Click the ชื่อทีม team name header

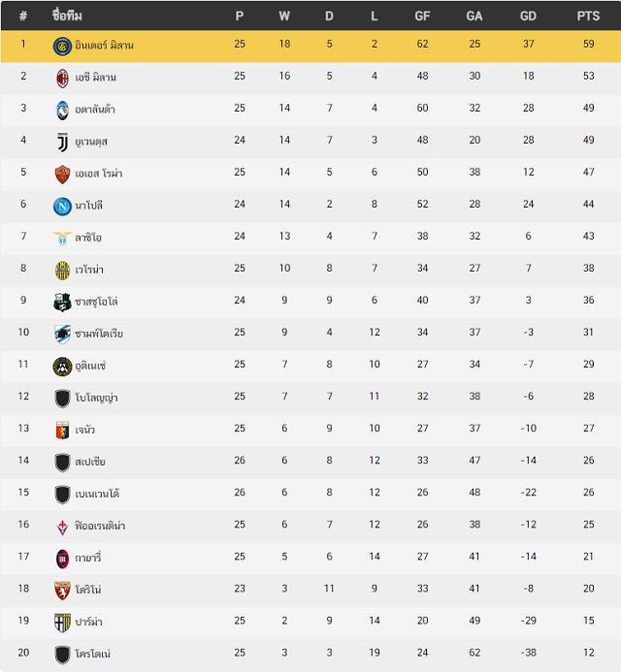pos(67,16)
